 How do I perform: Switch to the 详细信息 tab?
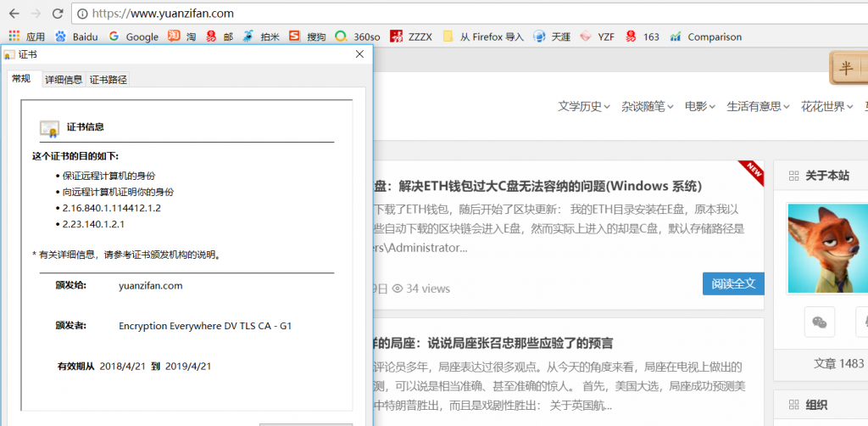coord(63,79)
